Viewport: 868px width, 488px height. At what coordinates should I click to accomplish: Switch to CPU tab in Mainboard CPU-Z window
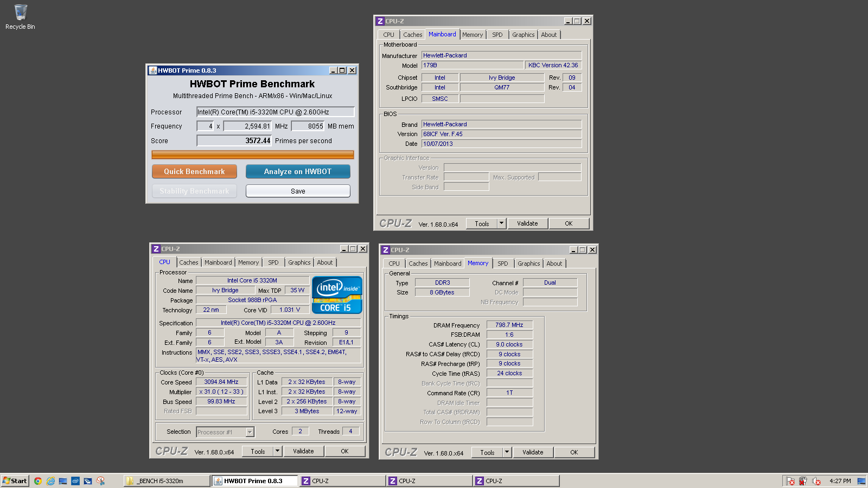click(389, 35)
